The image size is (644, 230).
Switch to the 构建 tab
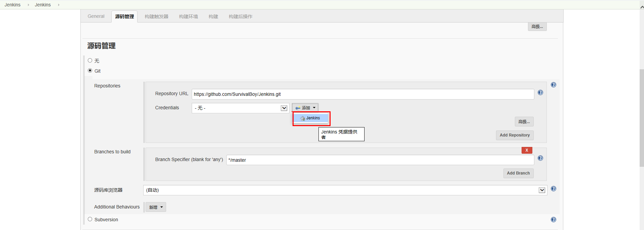click(213, 16)
